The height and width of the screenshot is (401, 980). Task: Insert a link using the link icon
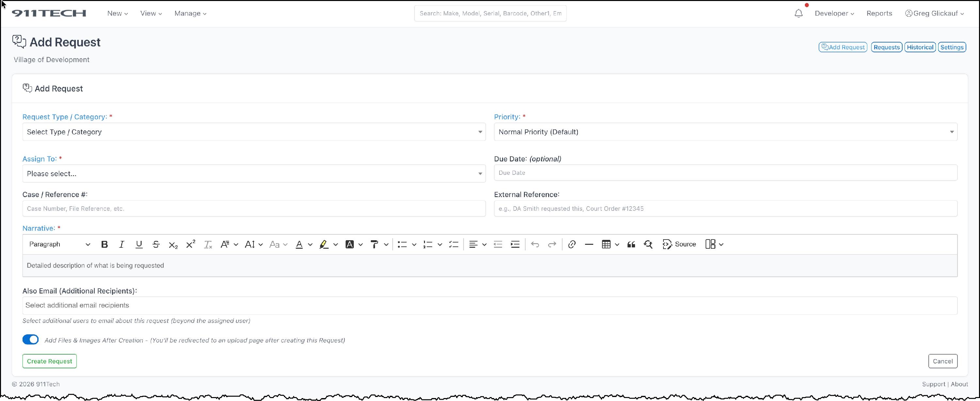pos(571,244)
